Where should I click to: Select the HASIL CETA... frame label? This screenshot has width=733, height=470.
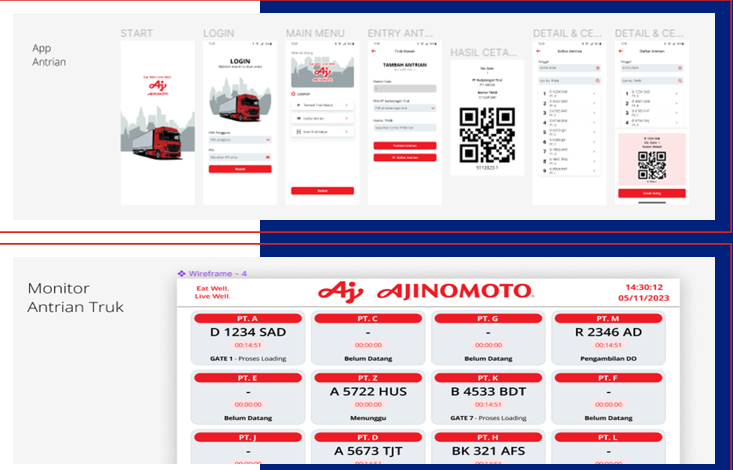tap(483, 52)
